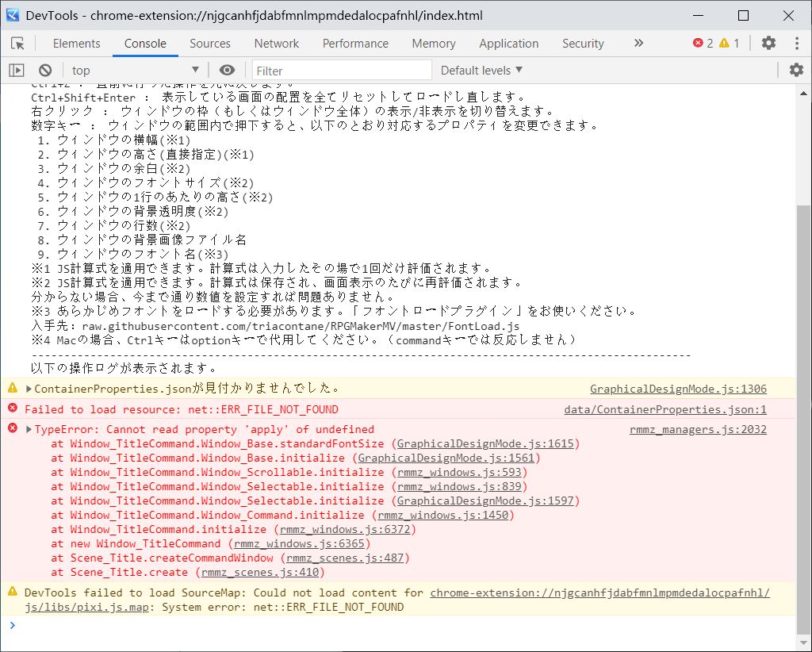Open data/ContainerProperties.json:1 link
Image resolution: width=812 pixels, height=652 pixels.
click(665, 409)
